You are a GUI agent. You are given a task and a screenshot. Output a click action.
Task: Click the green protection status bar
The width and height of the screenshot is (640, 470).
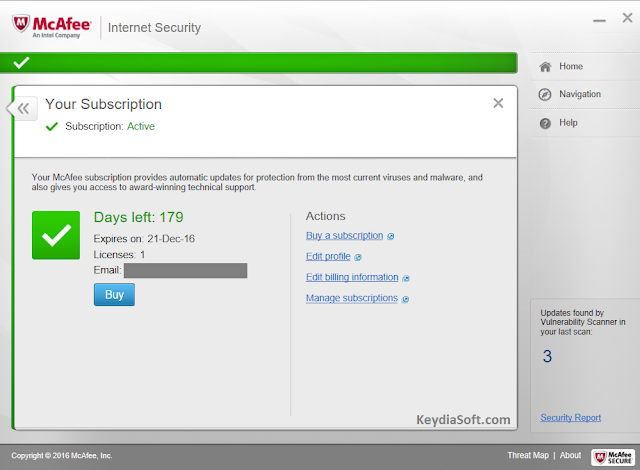259,63
